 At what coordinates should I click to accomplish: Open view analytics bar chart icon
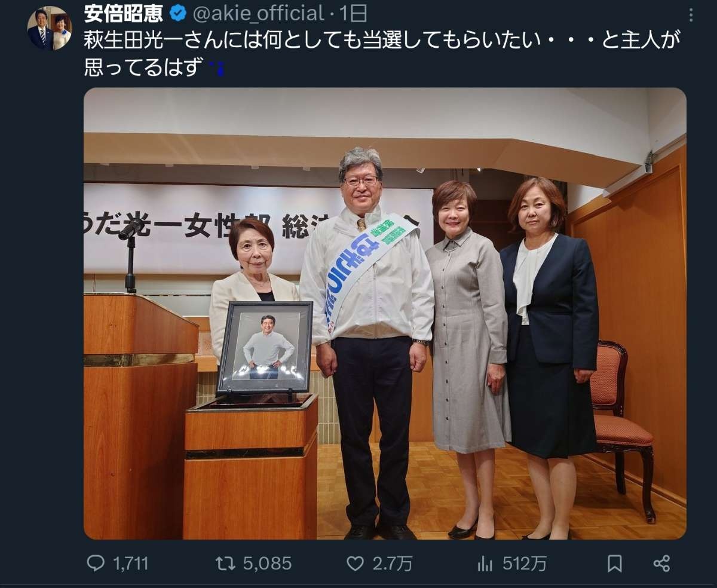[483, 563]
